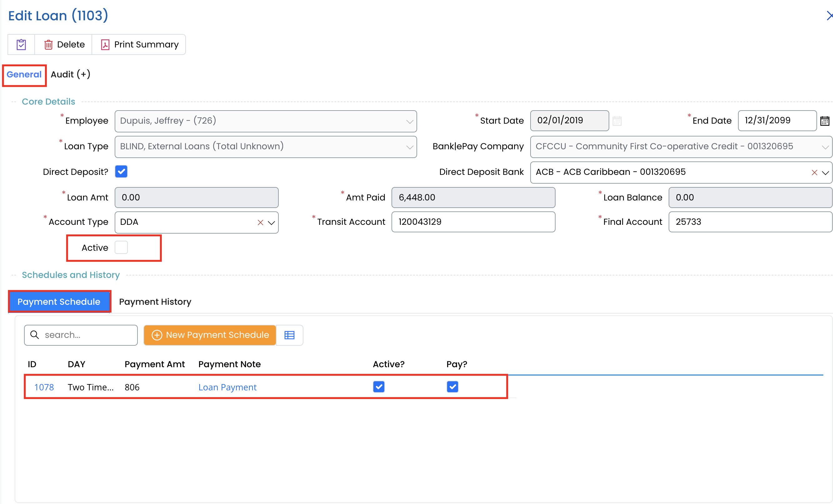
Task: Click New Payment Schedule button
Action: click(210, 335)
